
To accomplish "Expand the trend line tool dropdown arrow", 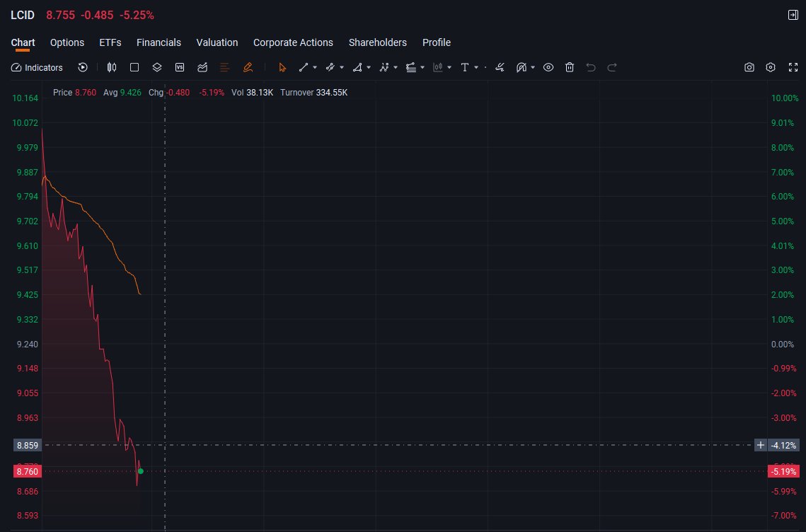I will click(315, 67).
